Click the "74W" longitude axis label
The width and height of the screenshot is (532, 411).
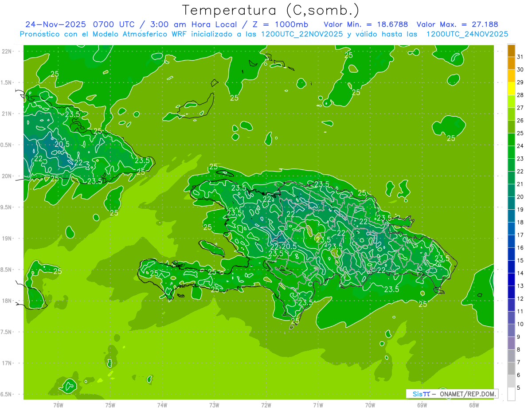click(162, 405)
